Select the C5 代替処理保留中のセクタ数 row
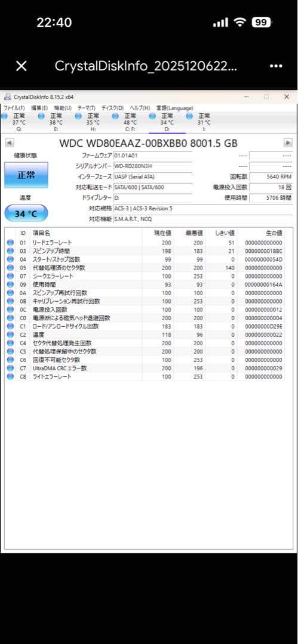This screenshot has width=298, height=644. pos(145,352)
